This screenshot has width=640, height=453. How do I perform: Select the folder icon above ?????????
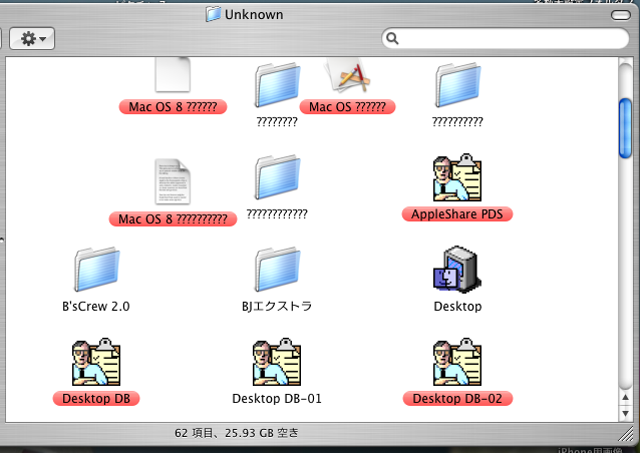278,84
